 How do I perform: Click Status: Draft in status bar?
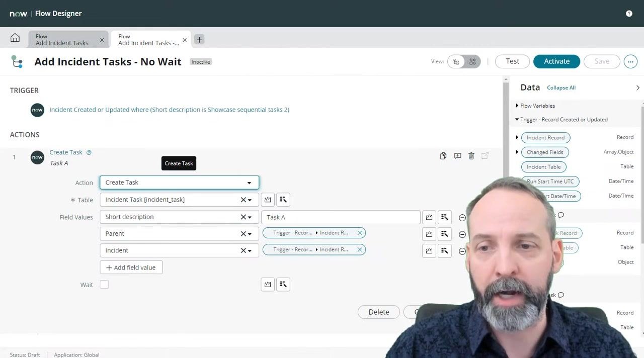point(25,354)
